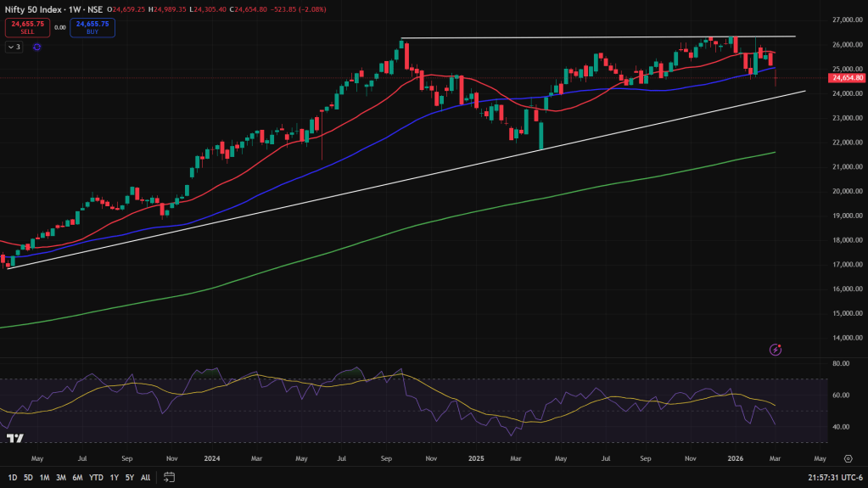
Task: Switch to the 1M time range
Action: click(x=44, y=477)
